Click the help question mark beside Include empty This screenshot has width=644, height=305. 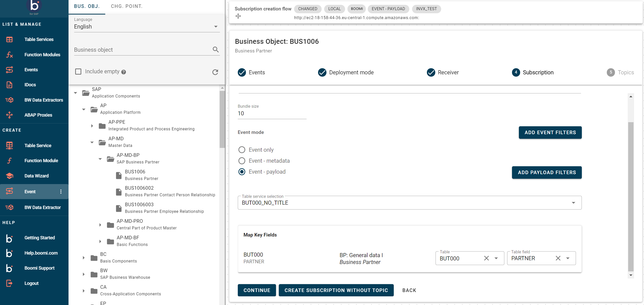tap(124, 72)
